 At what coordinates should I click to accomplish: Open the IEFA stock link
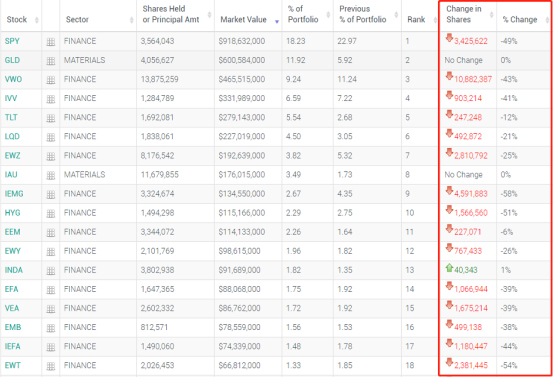[x=13, y=346]
